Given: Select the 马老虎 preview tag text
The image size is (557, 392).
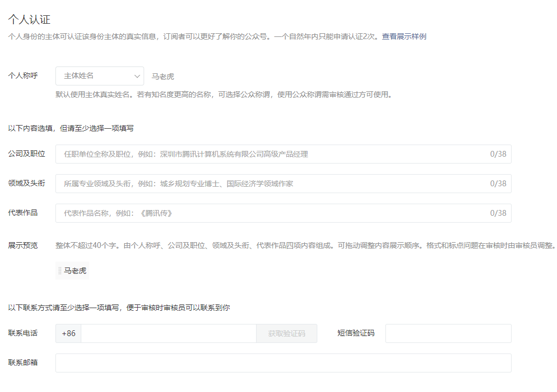Looking at the screenshot, I should 75,271.
